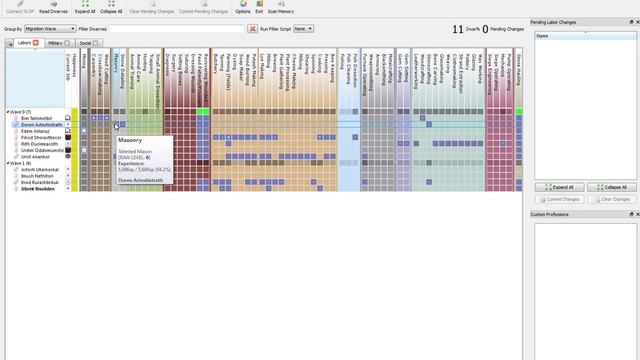Click Collapse All in Pending Labor Changes panel

[x=611, y=187]
